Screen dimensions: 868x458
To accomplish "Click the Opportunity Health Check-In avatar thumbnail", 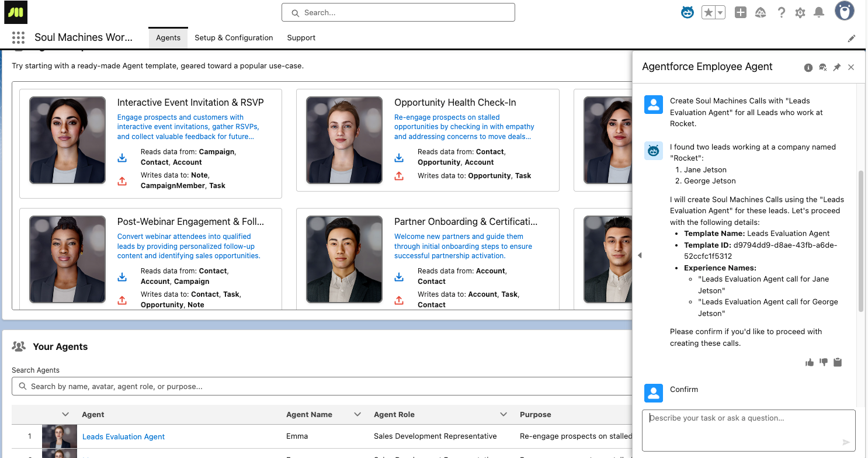I will (x=345, y=140).
